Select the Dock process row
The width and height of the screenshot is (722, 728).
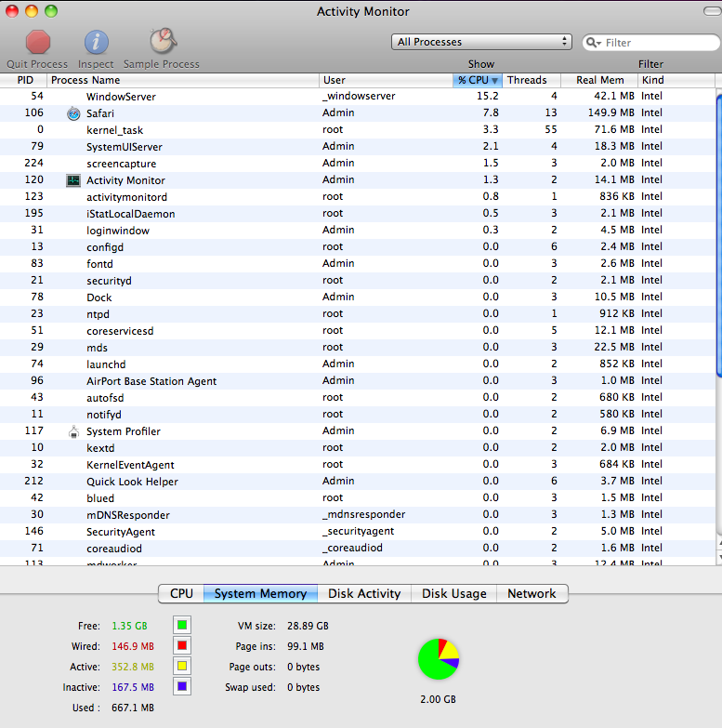(x=358, y=297)
